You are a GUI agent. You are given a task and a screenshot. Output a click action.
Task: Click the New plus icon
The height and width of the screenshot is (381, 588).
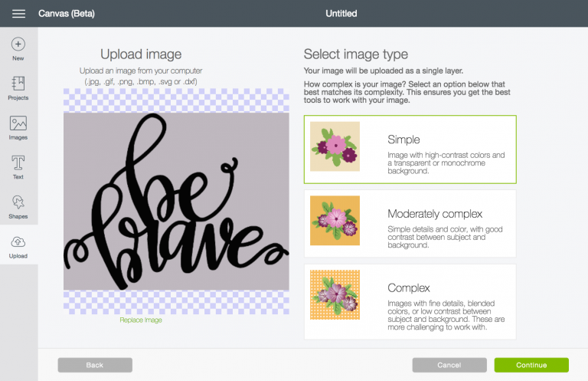[x=18, y=44]
